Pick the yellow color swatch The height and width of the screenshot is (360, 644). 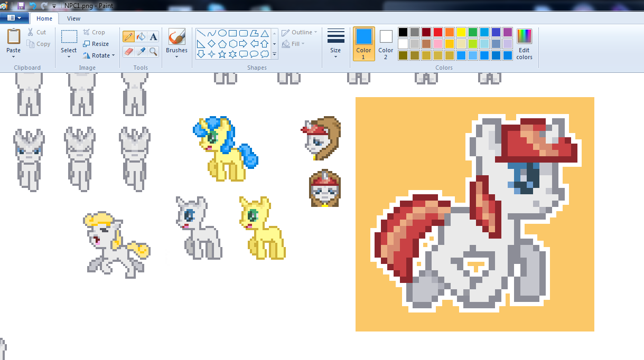[x=461, y=32]
